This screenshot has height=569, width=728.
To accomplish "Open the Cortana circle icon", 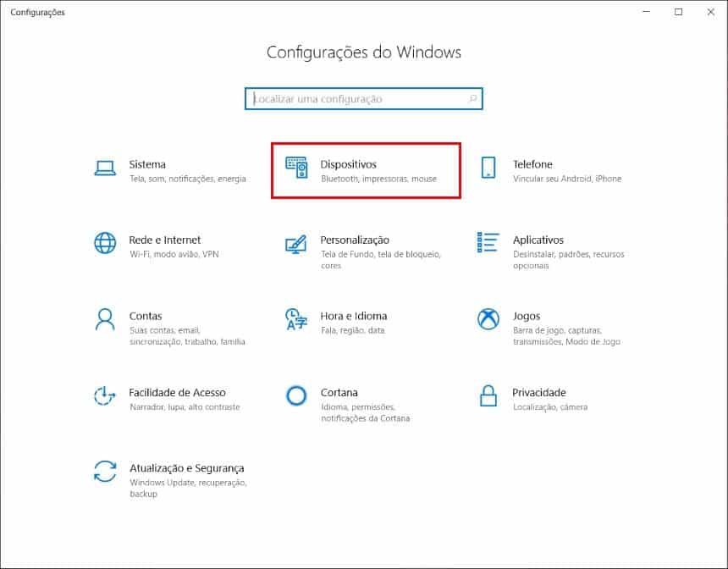I will [x=296, y=395].
